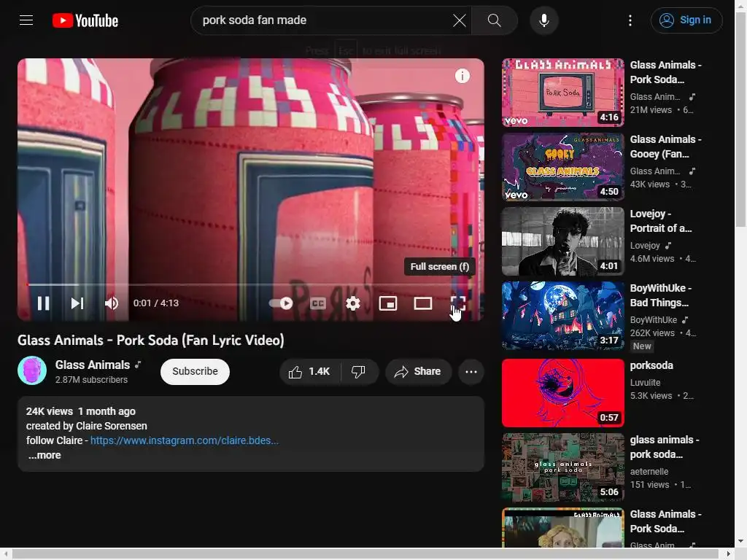
Task: Open the aeternelle pork soda thumbnail 5:06
Action: pos(562,467)
